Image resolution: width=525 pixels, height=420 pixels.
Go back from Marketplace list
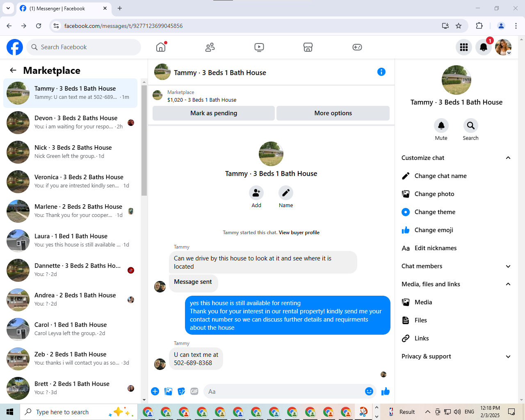pos(13,70)
